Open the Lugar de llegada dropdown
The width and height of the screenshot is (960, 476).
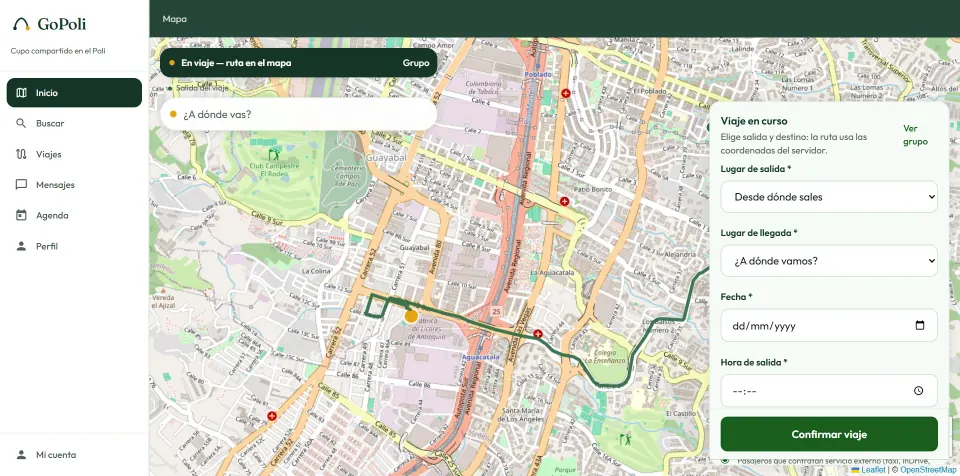coord(829,261)
